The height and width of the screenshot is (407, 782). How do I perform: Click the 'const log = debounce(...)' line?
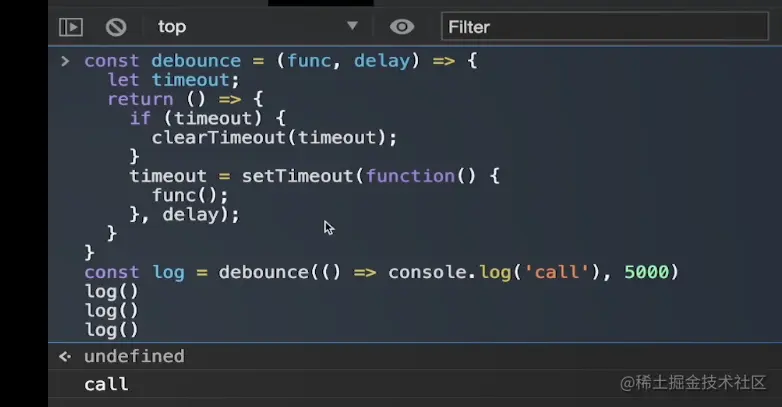point(382,272)
